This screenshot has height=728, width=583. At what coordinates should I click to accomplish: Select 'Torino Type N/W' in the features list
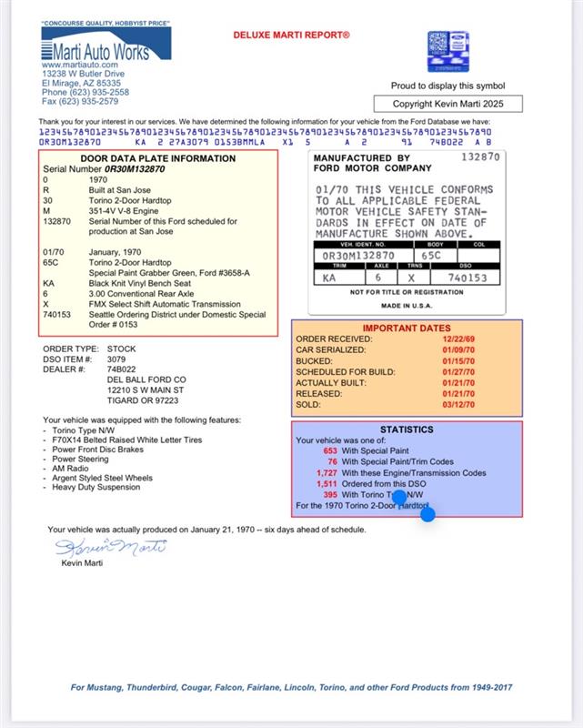coord(83,430)
